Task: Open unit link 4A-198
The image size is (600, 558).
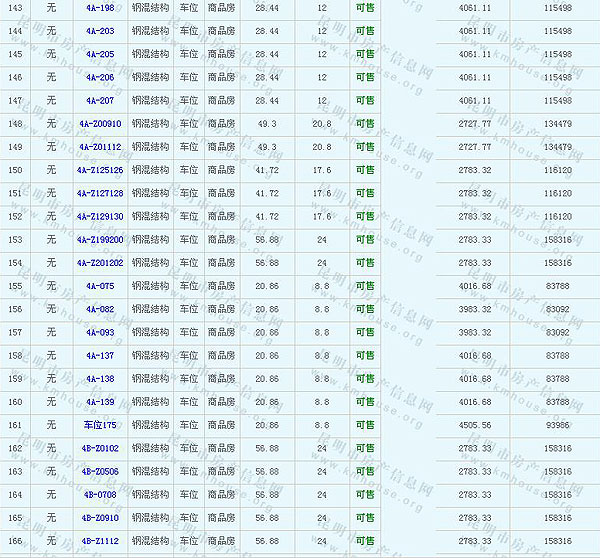Action: click(100, 8)
